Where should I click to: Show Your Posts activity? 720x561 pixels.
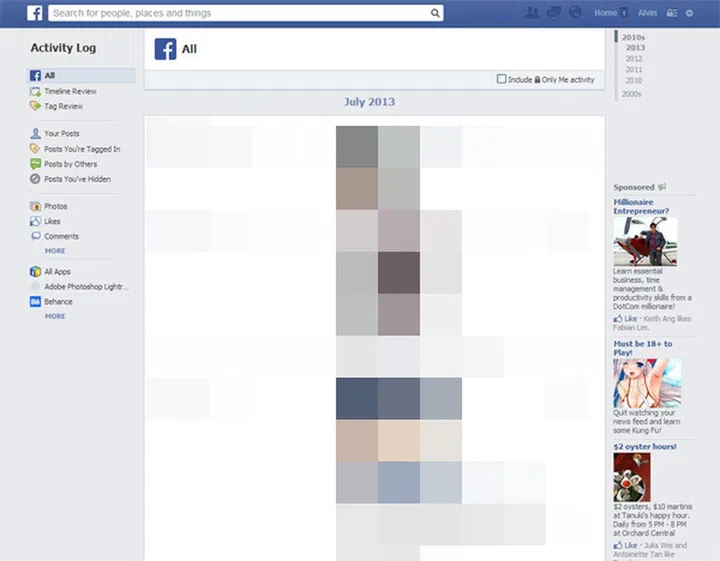click(62, 134)
